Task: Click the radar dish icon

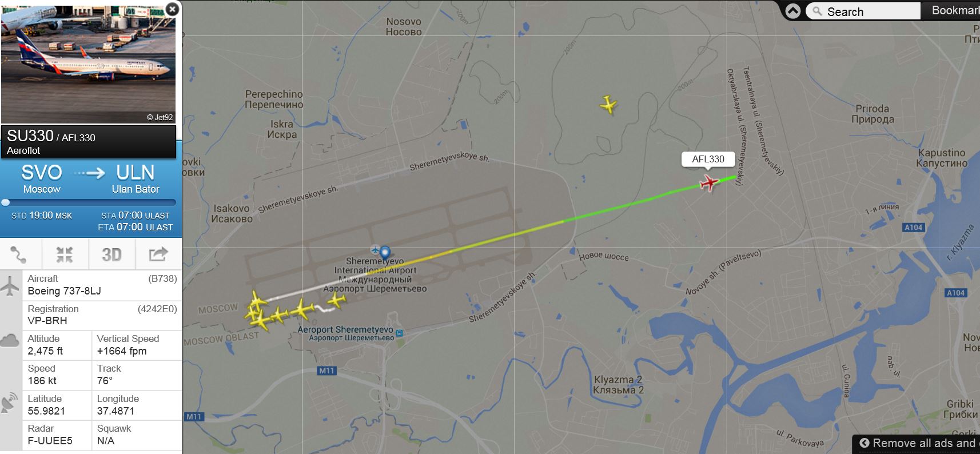Action: (x=10, y=403)
